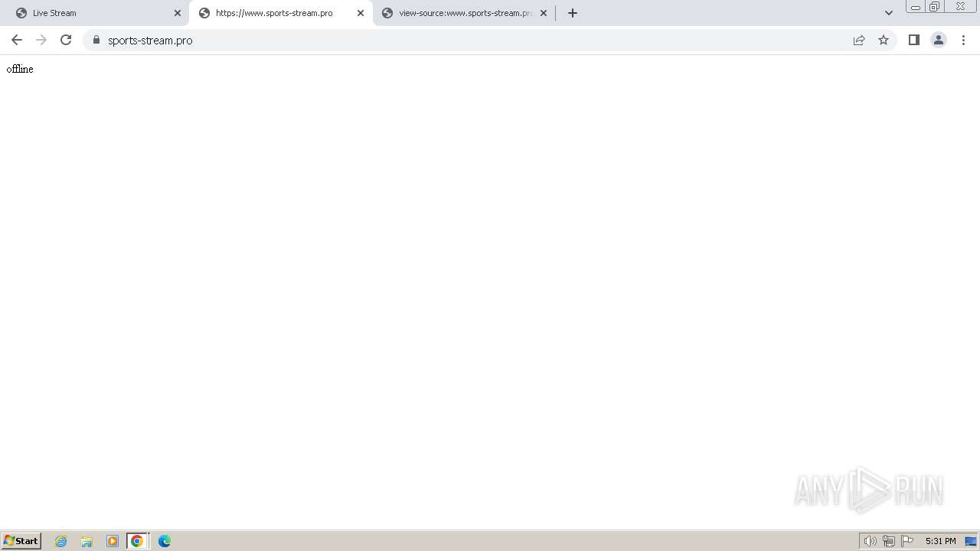Screen dimensions: 980x551
Task: Open the volume control in the tray
Action: 870,541
